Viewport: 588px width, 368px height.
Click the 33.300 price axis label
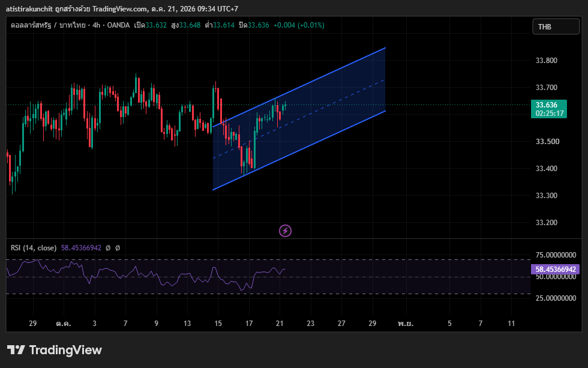[x=547, y=196]
